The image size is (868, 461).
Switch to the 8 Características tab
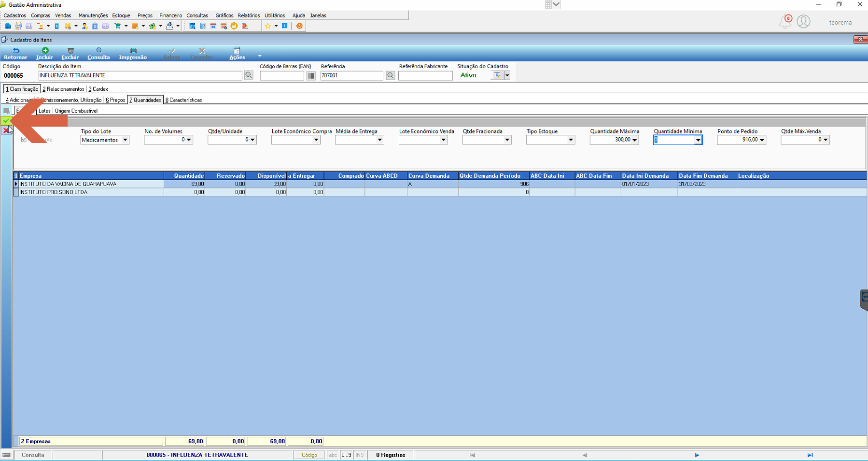[x=183, y=100]
